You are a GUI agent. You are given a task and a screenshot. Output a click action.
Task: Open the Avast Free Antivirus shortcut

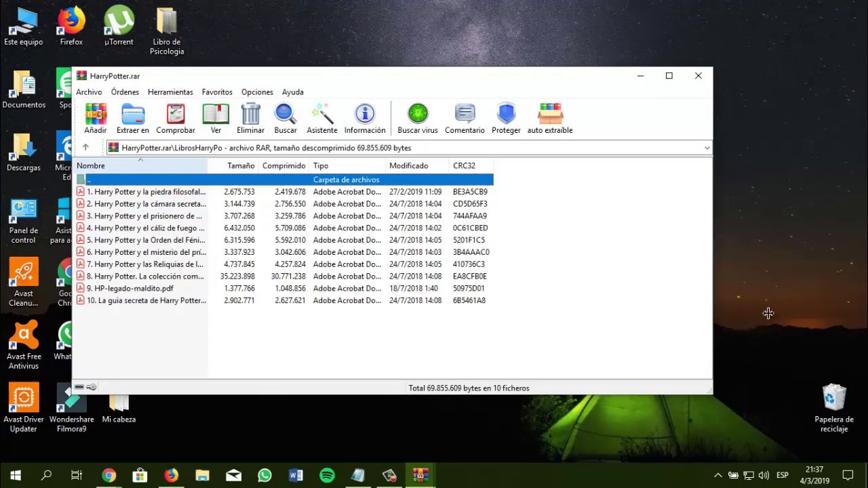pos(24,346)
